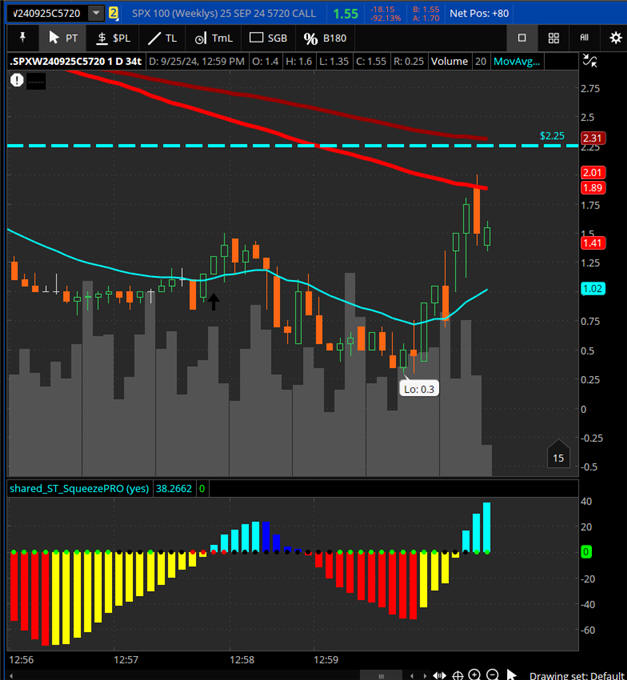
Task: Switch to single chart layout icon
Action: point(522,38)
